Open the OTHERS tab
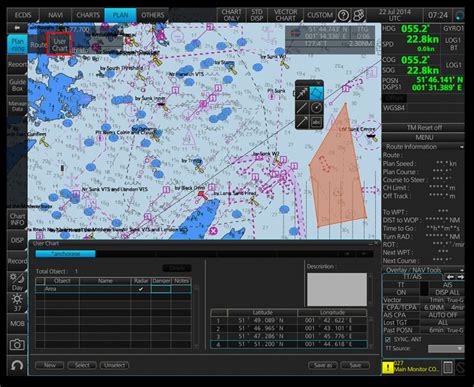Screen dimensions: 474x387 pyautogui.click(x=152, y=15)
